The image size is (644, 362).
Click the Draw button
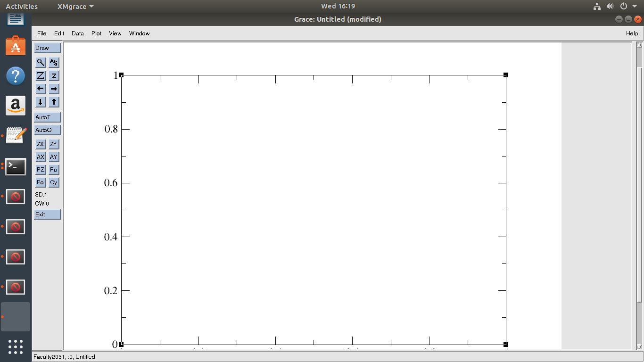coord(47,48)
